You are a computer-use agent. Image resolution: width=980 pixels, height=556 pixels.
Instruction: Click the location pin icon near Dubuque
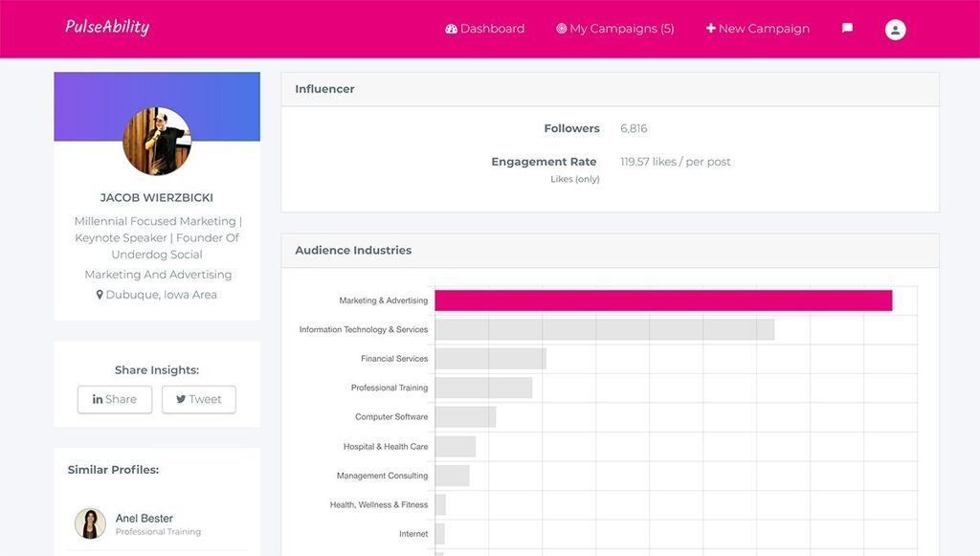[x=100, y=294]
